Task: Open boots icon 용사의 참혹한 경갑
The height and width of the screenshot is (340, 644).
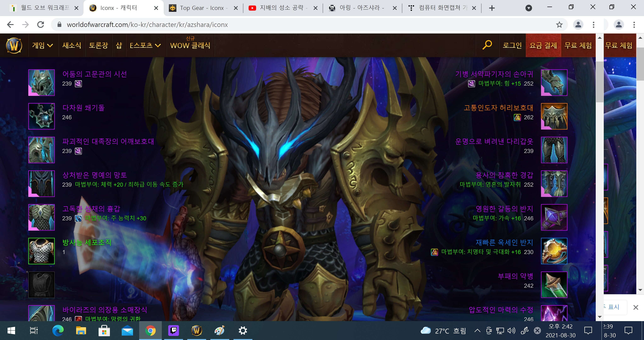Action: 554,184
